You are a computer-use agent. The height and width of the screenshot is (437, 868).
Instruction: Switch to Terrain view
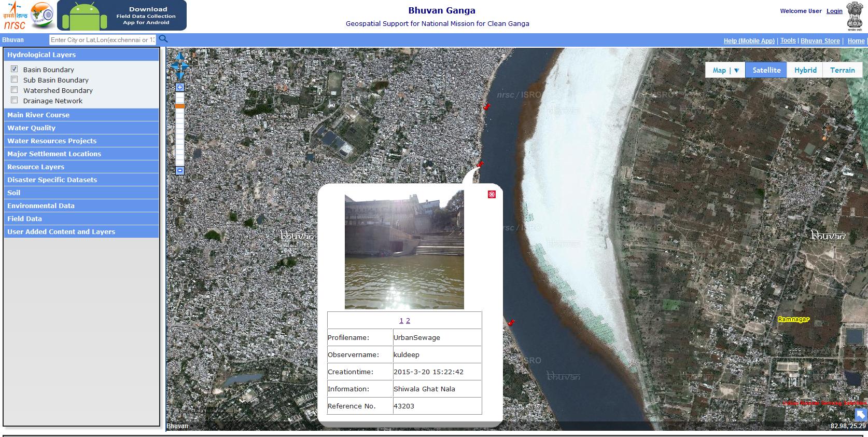[843, 70]
